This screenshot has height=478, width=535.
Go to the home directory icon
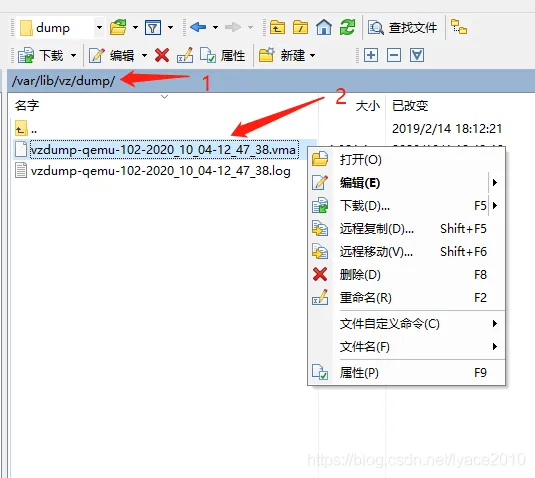(x=324, y=27)
